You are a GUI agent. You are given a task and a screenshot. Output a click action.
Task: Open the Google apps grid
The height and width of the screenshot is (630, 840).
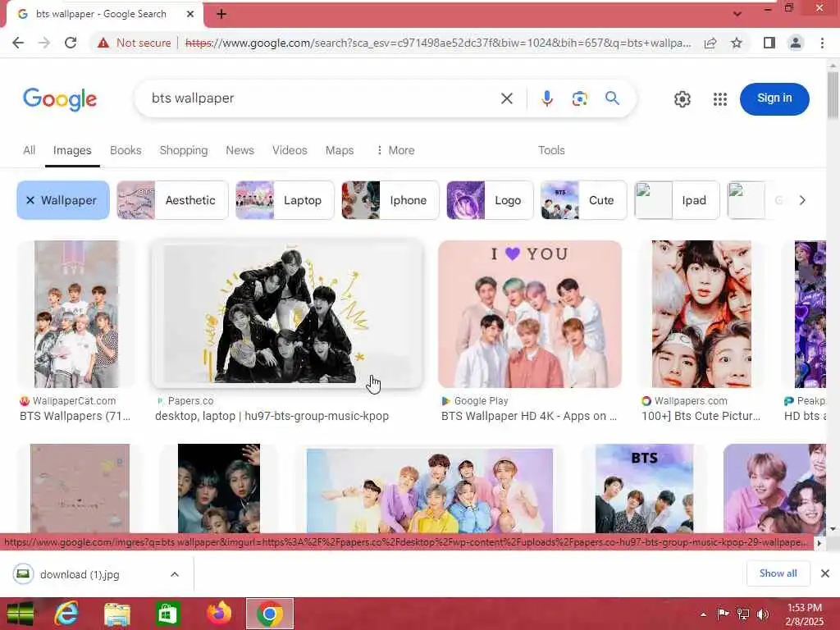click(x=720, y=99)
